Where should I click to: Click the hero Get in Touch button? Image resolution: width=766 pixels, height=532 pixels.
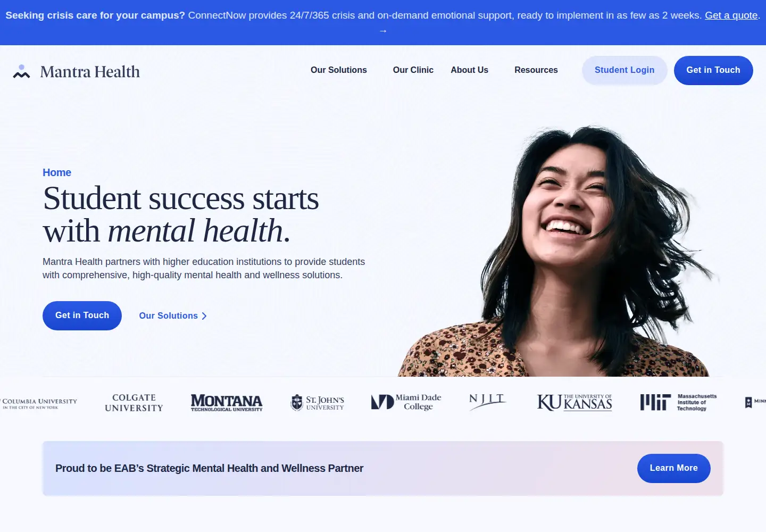(x=82, y=315)
